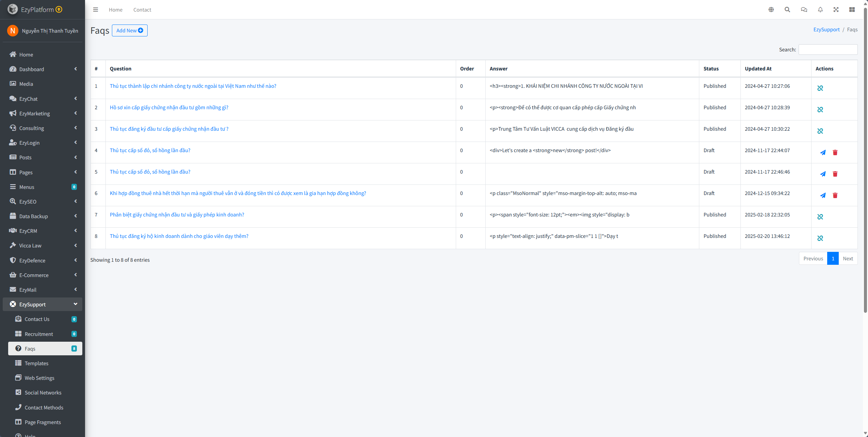
Task: Toggle the sidebar with hamburger icon
Action: pyautogui.click(x=96, y=10)
